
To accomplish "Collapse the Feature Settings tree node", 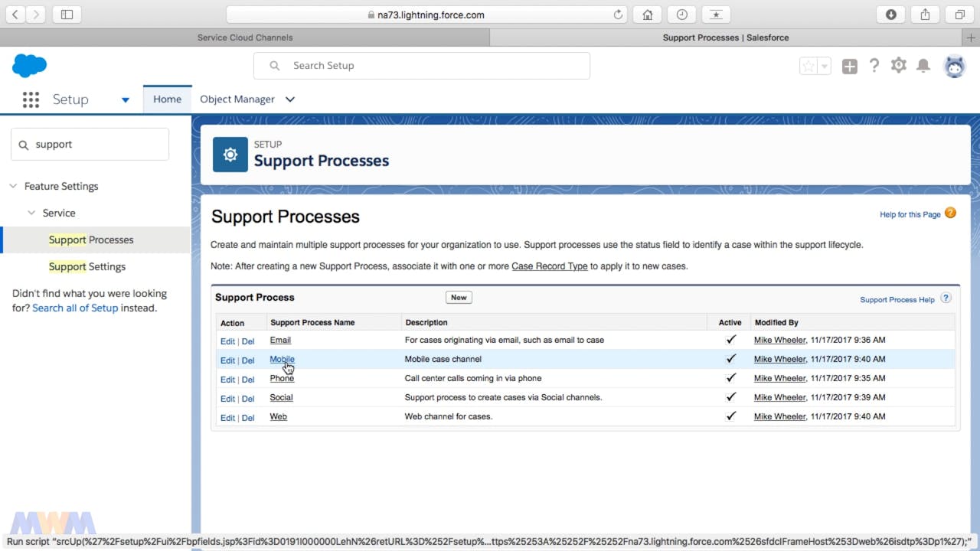I will [13, 186].
